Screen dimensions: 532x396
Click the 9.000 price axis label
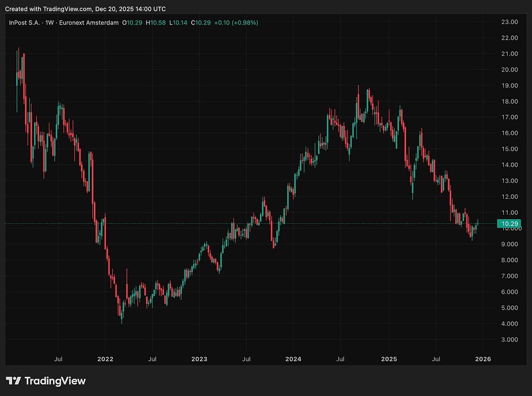tap(510, 244)
